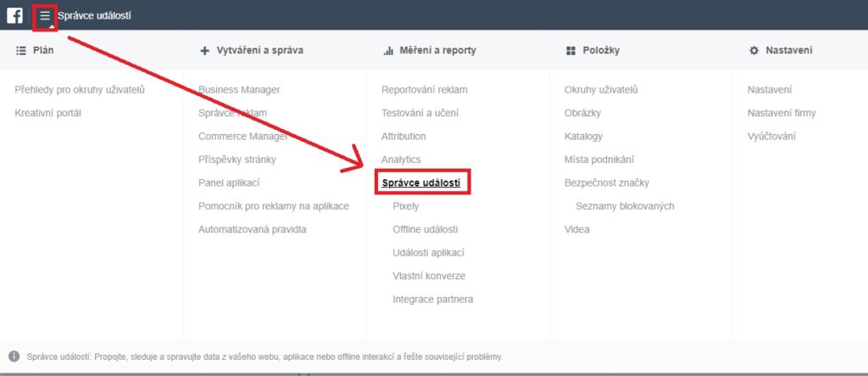The width and height of the screenshot is (868, 376).
Task: Open Seznamy blokovaných
Action: coord(625,205)
